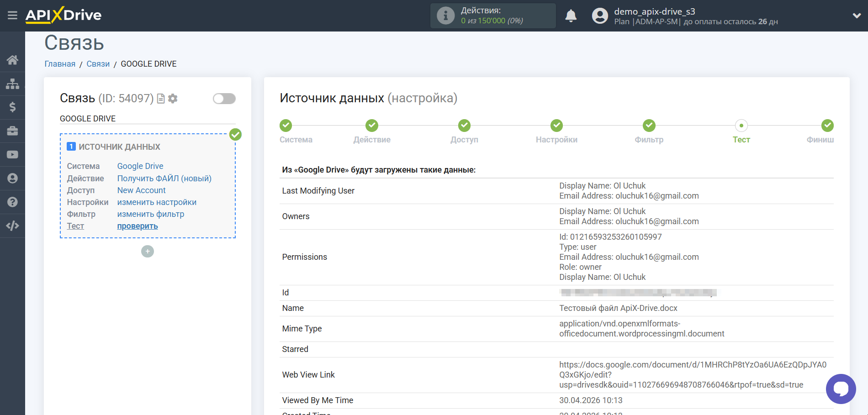
Task: Go to the Фильтр step
Action: 649,125
